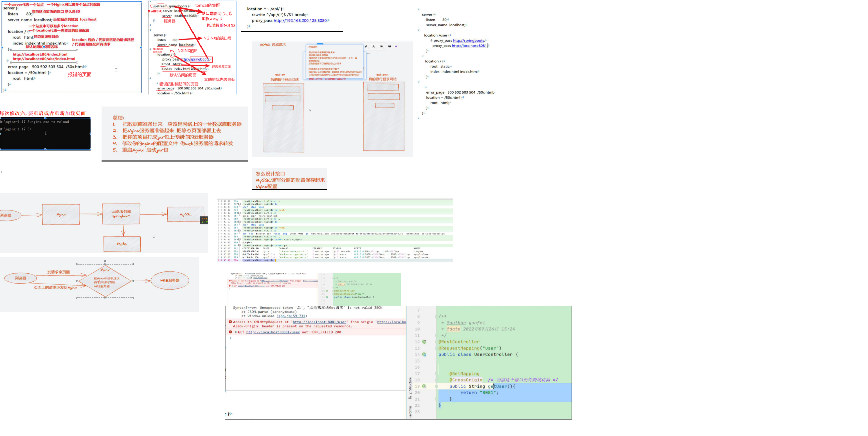
Task: Click the Redis box in architecture diagram
Action: (x=122, y=244)
